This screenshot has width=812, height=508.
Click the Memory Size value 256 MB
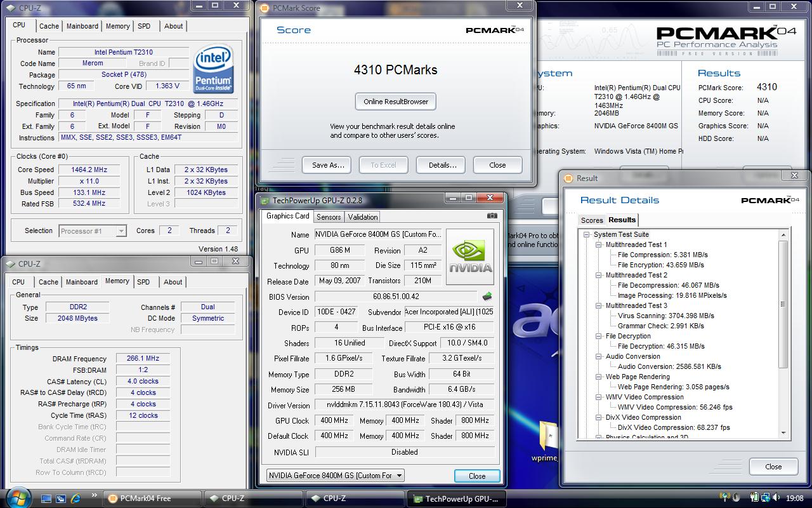(343, 389)
